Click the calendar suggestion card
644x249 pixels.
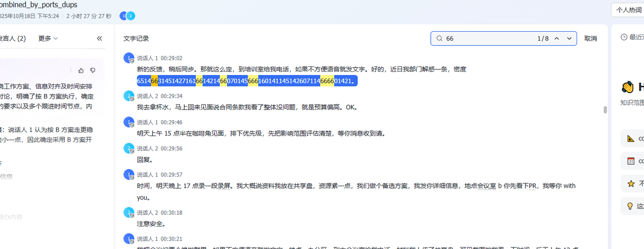(x=632, y=161)
